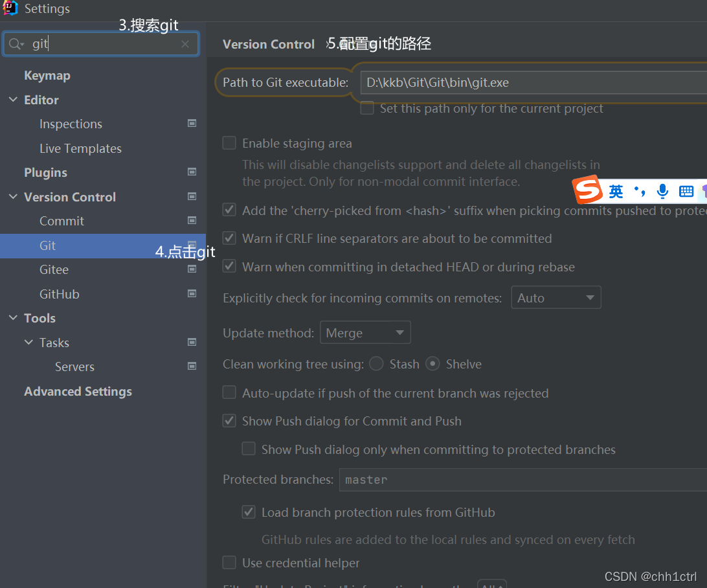The image size is (707, 588).
Task: Open Live Templates settings page
Action: [x=81, y=148]
